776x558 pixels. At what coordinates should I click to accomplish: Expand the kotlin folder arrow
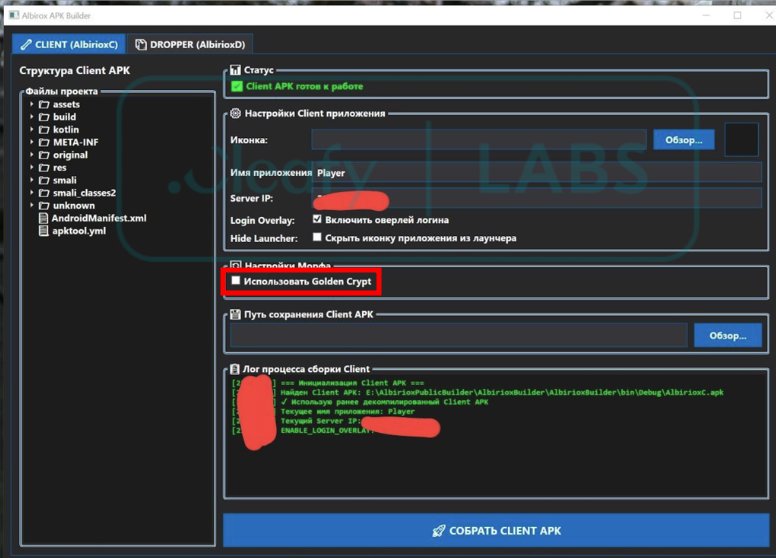[x=32, y=130]
